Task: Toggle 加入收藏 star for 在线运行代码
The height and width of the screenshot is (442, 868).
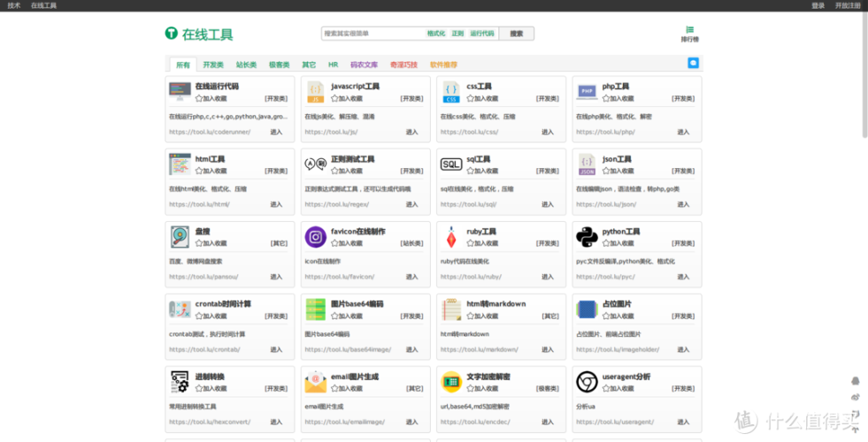Action: coord(199,98)
